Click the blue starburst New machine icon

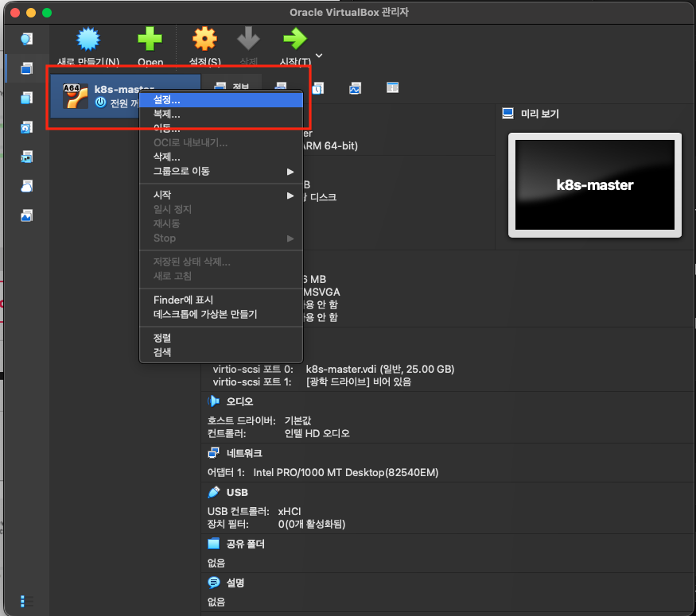[87, 39]
